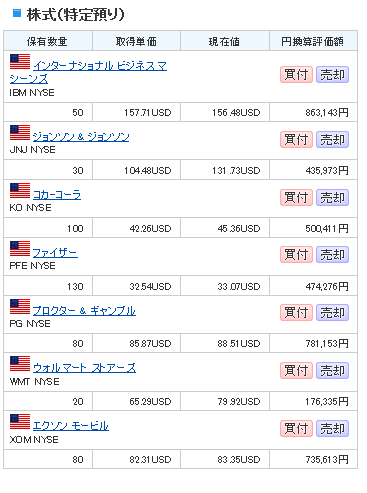Click the flag icon for PG stock
This screenshot has height=493, width=367.
(20, 307)
